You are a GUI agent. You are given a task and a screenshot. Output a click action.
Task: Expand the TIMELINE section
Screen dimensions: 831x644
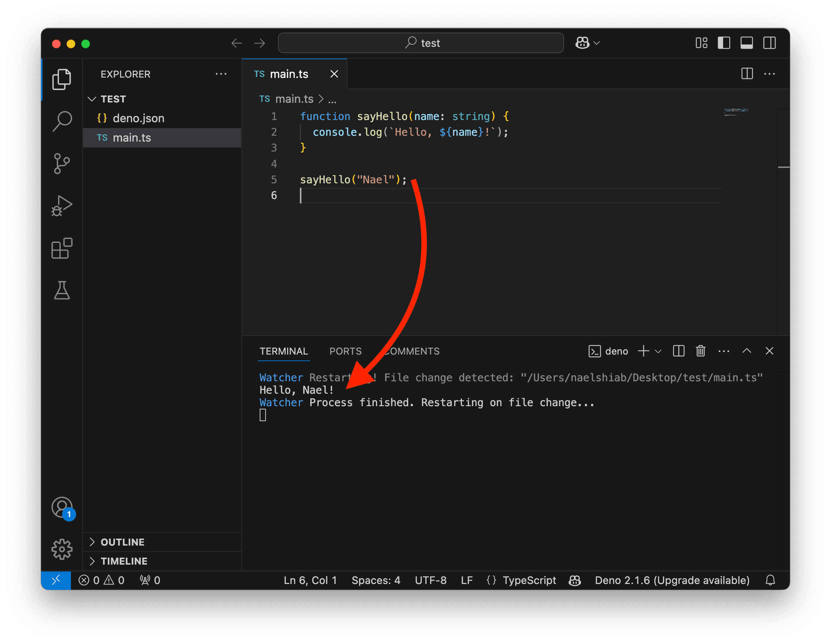[x=162, y=561]
